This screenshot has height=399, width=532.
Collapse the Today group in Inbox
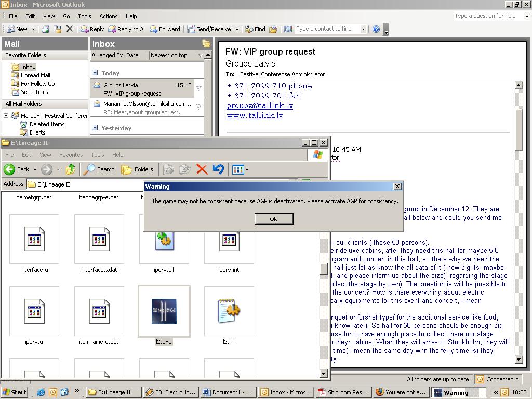95,73
